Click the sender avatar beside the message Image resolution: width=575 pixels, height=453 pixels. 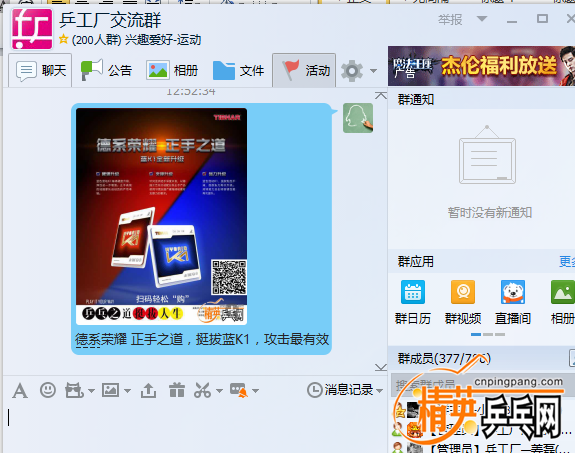tap(358, 118)
